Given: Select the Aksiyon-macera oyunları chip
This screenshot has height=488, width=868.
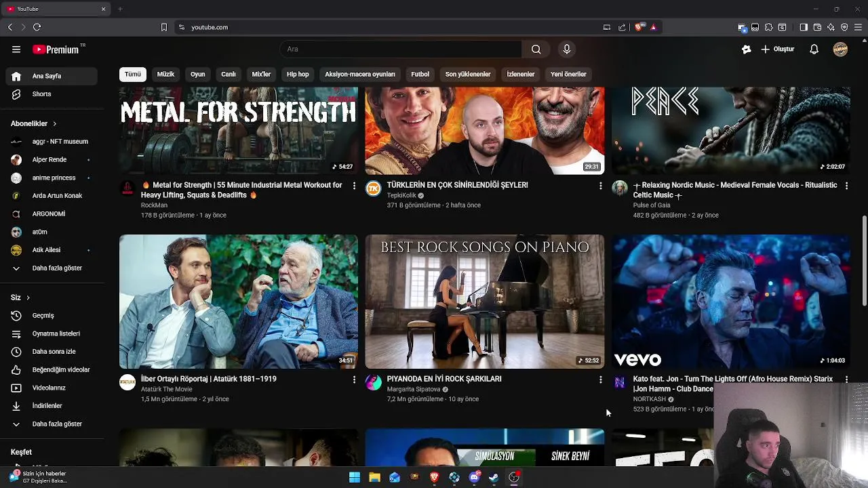Looking at the screenshot, I should (x=360, y=74).
